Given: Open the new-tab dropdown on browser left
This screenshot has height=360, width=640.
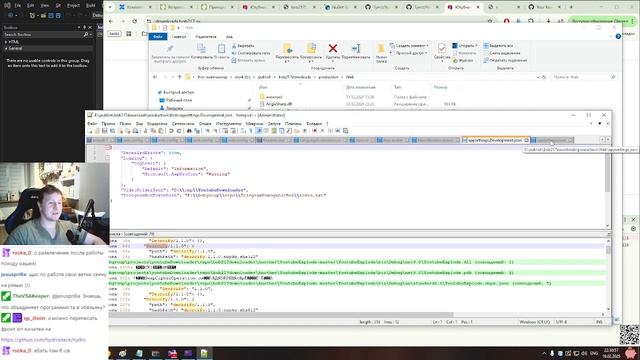Looking at the screenshot, I should click(110, 7).
